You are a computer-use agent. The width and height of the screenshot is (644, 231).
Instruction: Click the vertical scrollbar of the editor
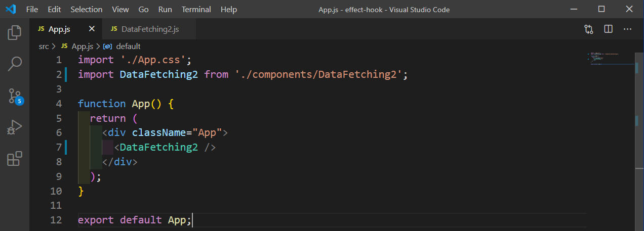point(638,141)
